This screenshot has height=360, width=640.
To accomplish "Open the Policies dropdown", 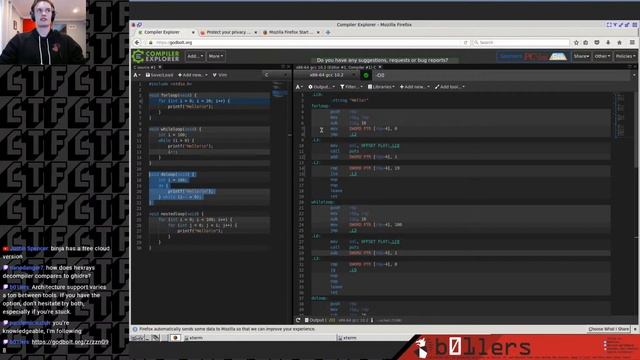I will click(x=625, y=56).
